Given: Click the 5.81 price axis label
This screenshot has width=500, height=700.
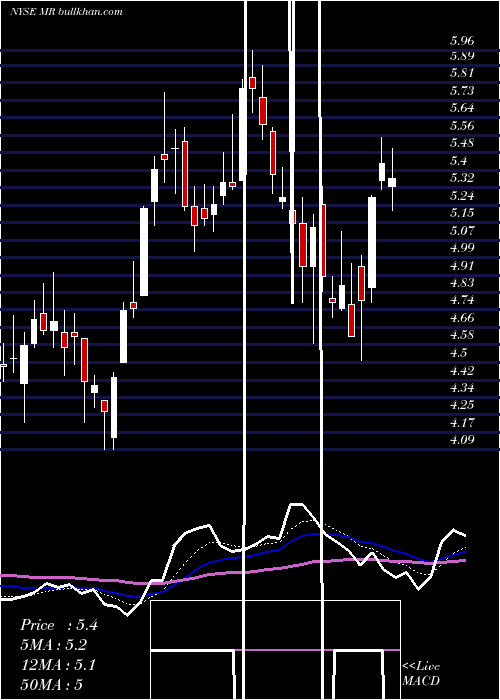Looking at the screenshot, I should click(462, 73).
